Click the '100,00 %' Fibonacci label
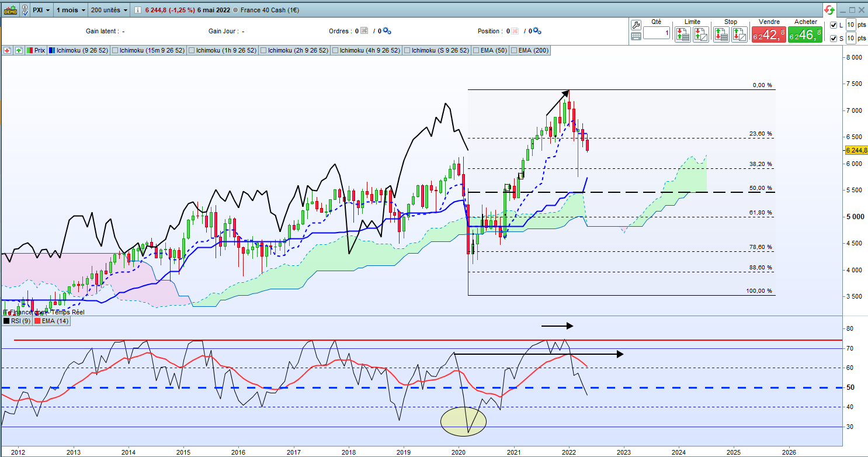 click(759, 291)
